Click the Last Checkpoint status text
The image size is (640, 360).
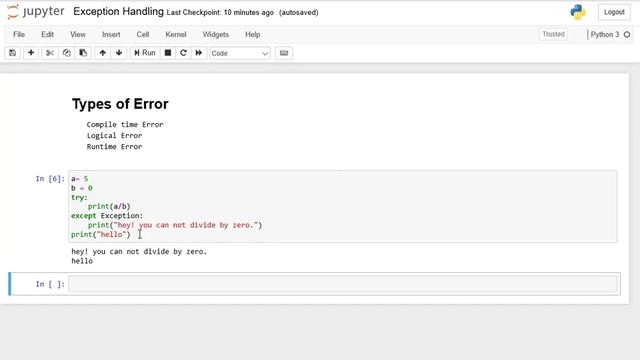[220, 13]
